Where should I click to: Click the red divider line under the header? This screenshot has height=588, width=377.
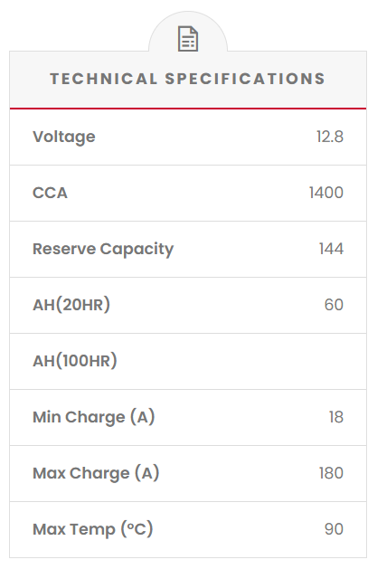188,109
